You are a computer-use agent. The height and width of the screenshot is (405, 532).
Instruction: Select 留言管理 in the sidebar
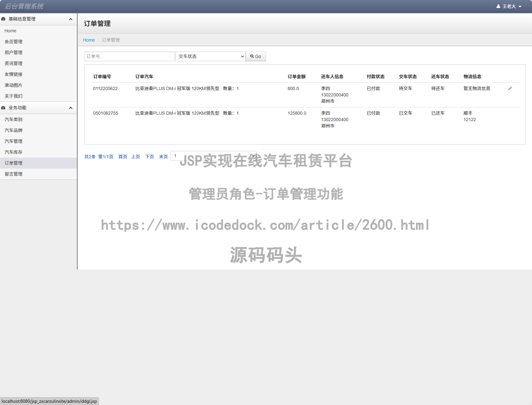[x=13, y=174]
